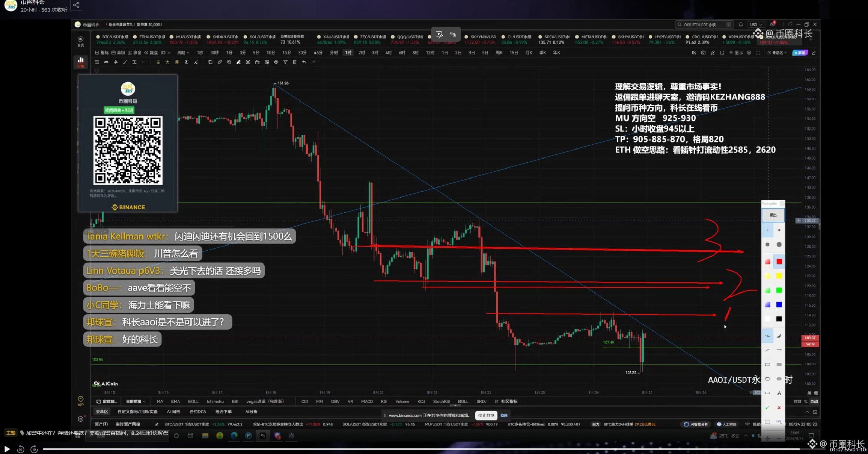The image size is (868, 454).
Task: Click the share export icon beside AI解读
Action: pos(814,53)
